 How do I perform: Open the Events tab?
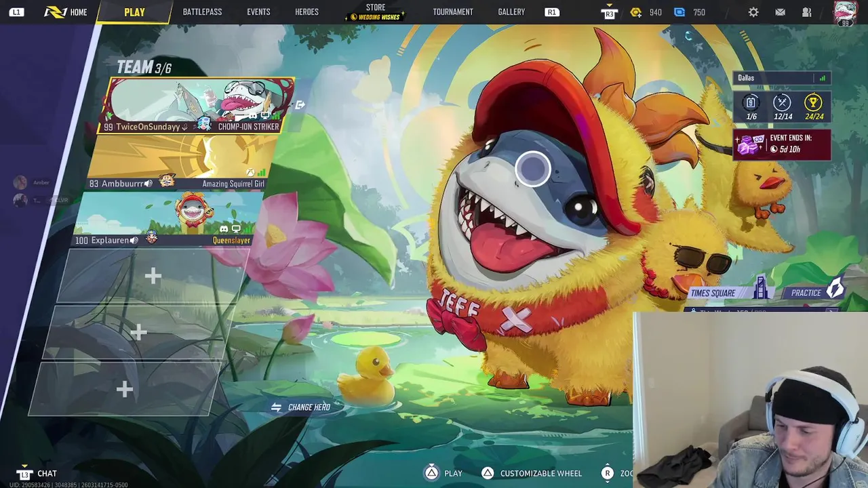pyautogui.click(x=258, y=12)
